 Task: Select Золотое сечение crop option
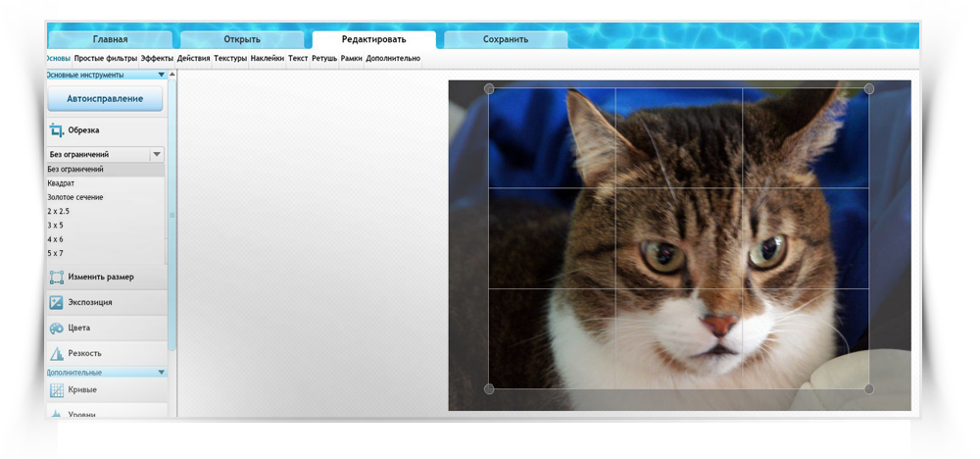[75, 197]
